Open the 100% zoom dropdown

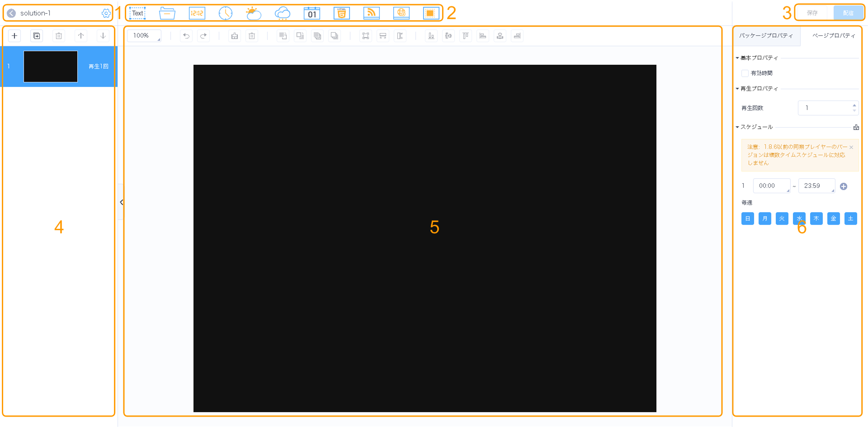tap(144, 36)
